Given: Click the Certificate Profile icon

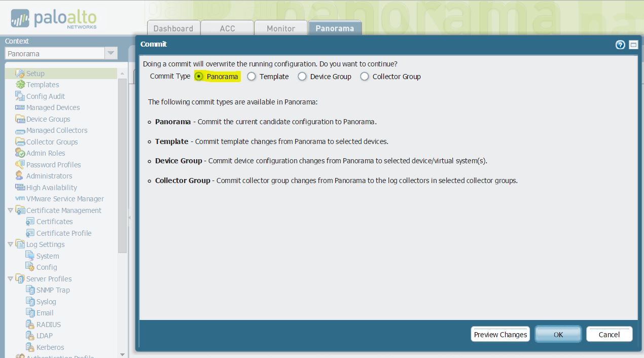Looking at the screenshot, I should (30, 233).
